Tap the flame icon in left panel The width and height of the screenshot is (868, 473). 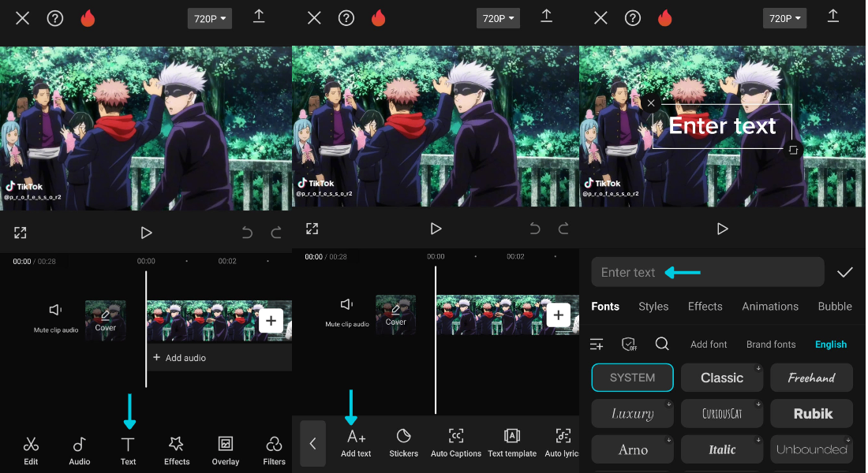88,18
